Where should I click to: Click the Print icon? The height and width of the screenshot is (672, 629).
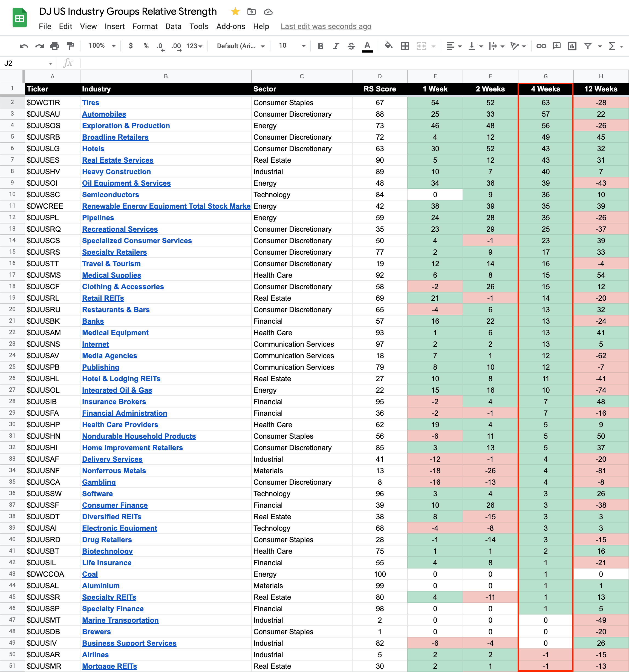54,46
